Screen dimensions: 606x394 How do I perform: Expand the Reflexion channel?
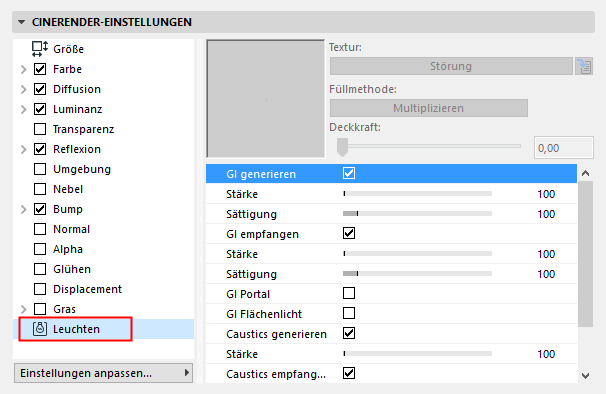point(24,149)
